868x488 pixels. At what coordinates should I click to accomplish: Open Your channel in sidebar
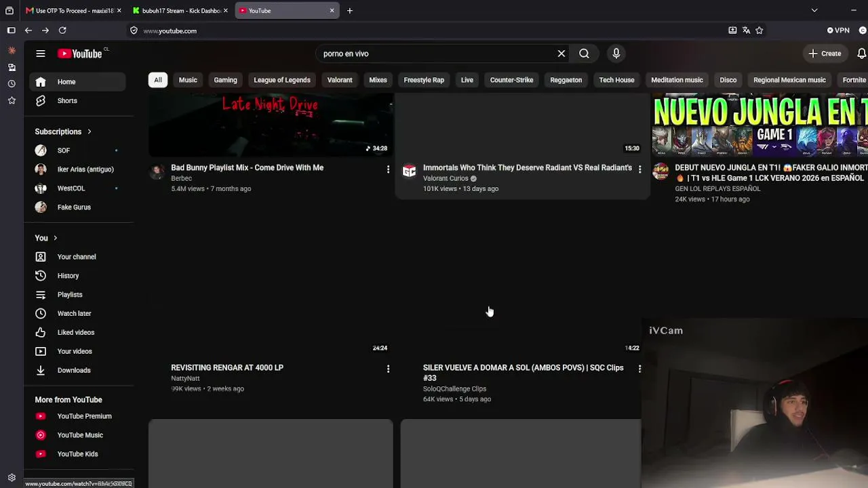tap(79, 257)
